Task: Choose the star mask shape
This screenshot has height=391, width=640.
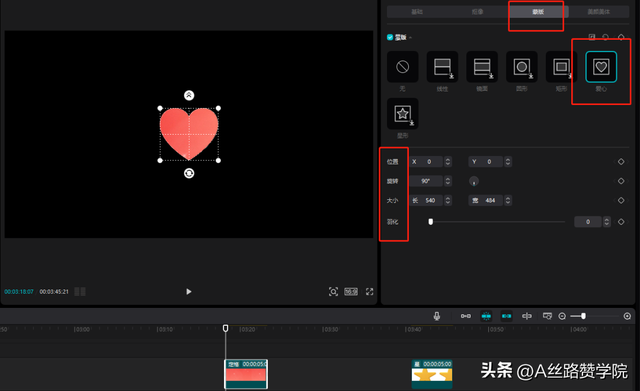Action: click(x=402, y=113)
